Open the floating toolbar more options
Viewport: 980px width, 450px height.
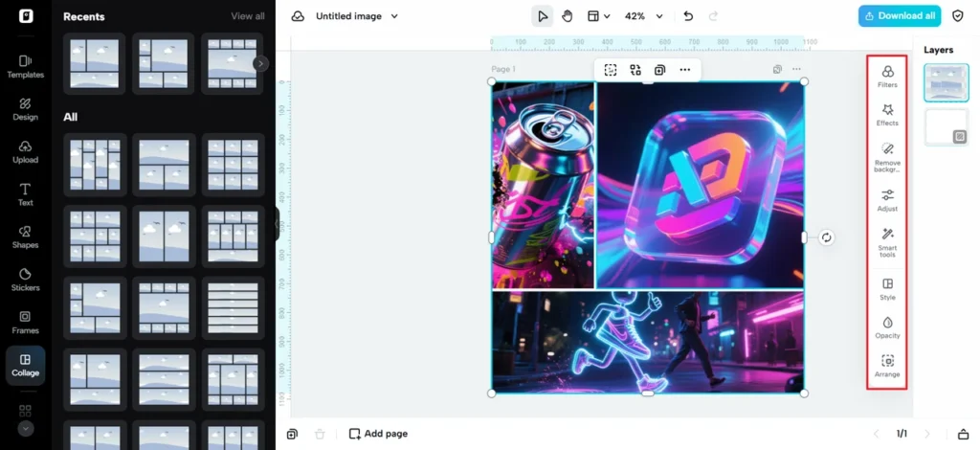coord(685,70)
